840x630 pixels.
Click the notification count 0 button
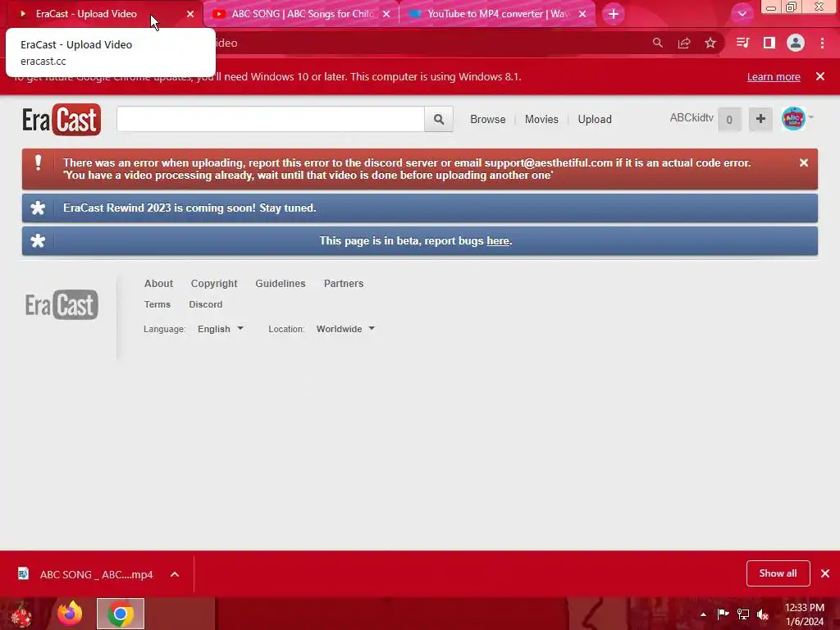pyautogui.click(x=728, y=120)
